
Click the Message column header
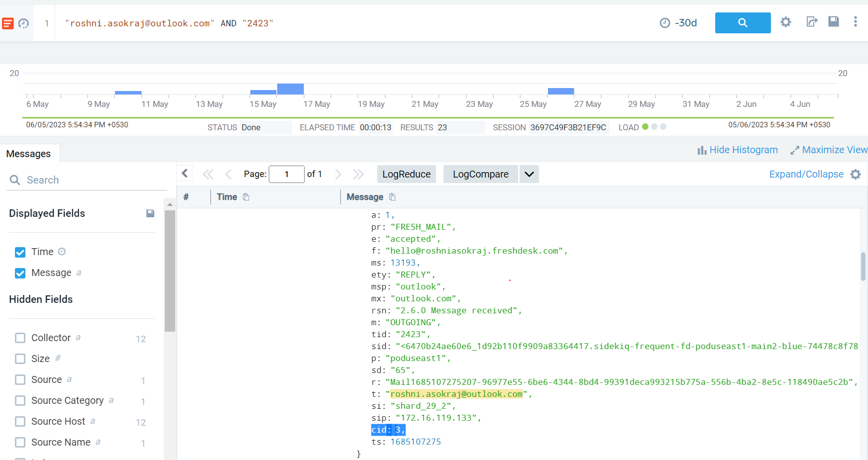click(365, 197)
